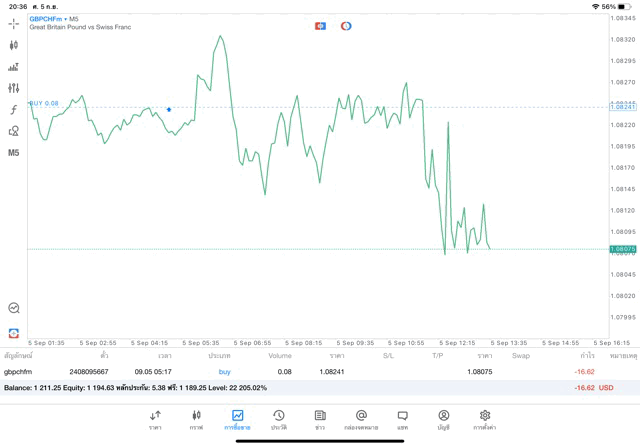640x447 pixels.
Task: Tap the red-blue trade icon at sidebar bottom
Action: point(13,333)
